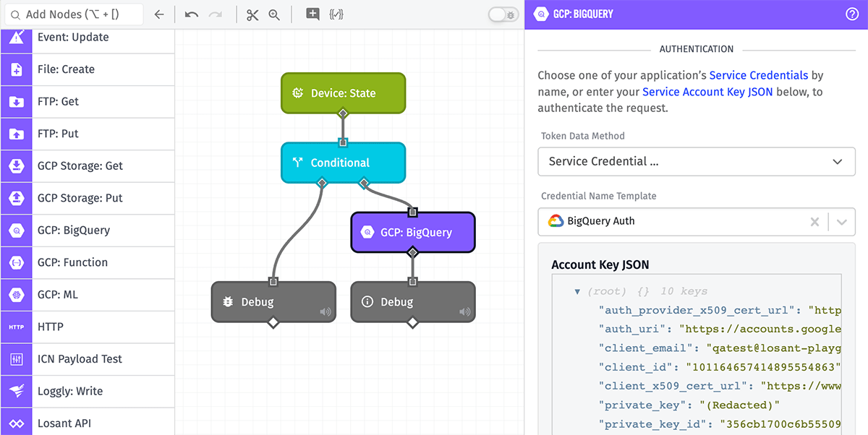868x435 pixels.
Task: Collapse the (root) JSON tree node
Action: 577,291
